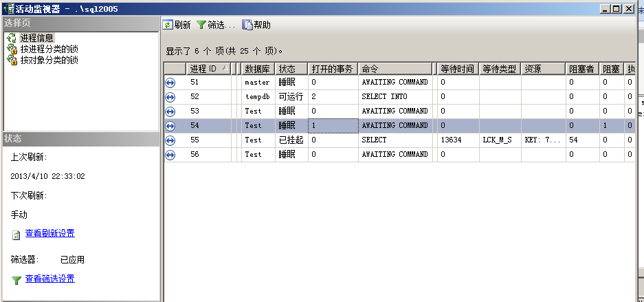
Task: Click the 状态 panel header
Action: tap(81, 138)
